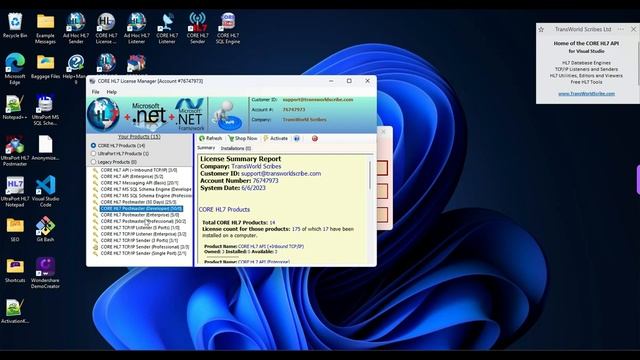This screenshot has width=640, height=360.
Task: Select the UltraPort HL7 Products radio button
Action: pyautogui.click(x=93, y=153)
